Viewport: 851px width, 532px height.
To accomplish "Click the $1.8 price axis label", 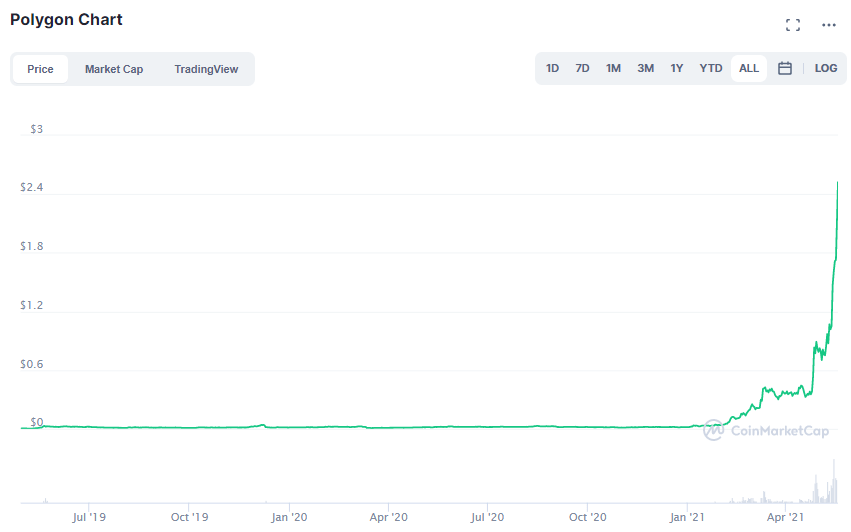I will pyautogui.click(x=31, y=246).
